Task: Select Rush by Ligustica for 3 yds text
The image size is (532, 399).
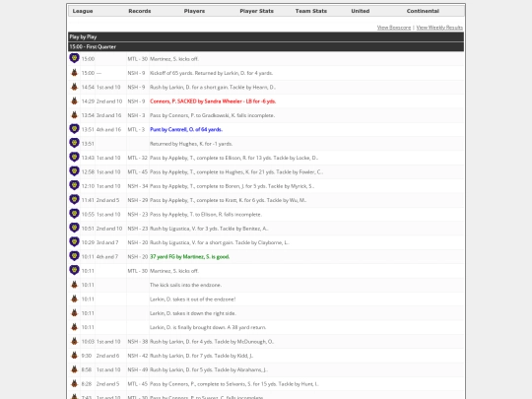Action: click(x=209, y=229)
